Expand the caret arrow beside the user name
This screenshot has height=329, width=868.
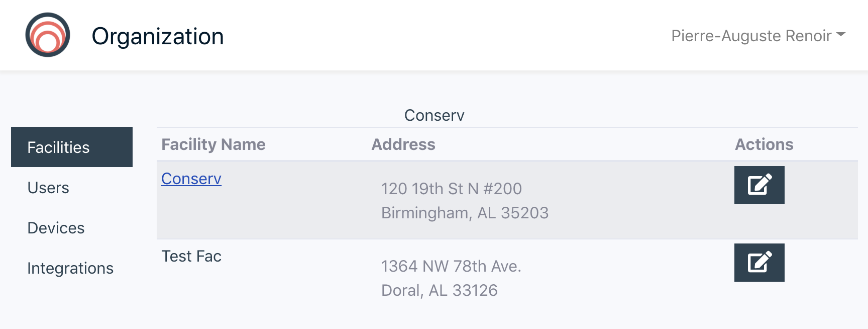[x=841, y=35]
